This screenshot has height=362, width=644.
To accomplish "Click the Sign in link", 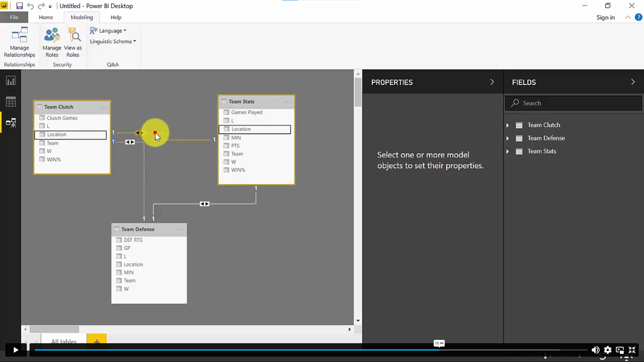I will point(605,17).
